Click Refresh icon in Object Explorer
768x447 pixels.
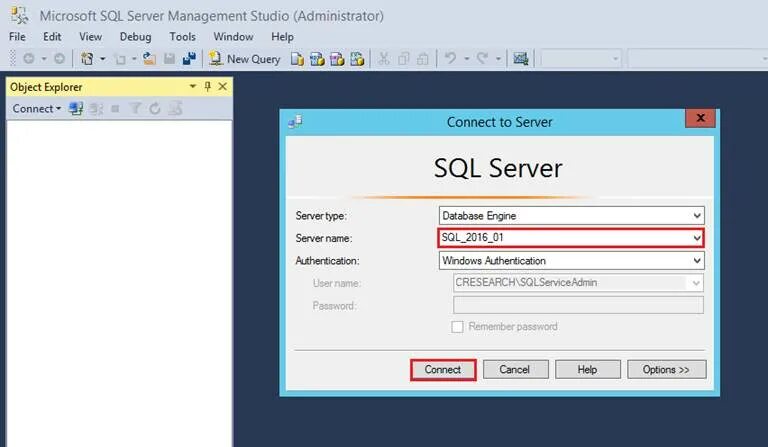155,109
